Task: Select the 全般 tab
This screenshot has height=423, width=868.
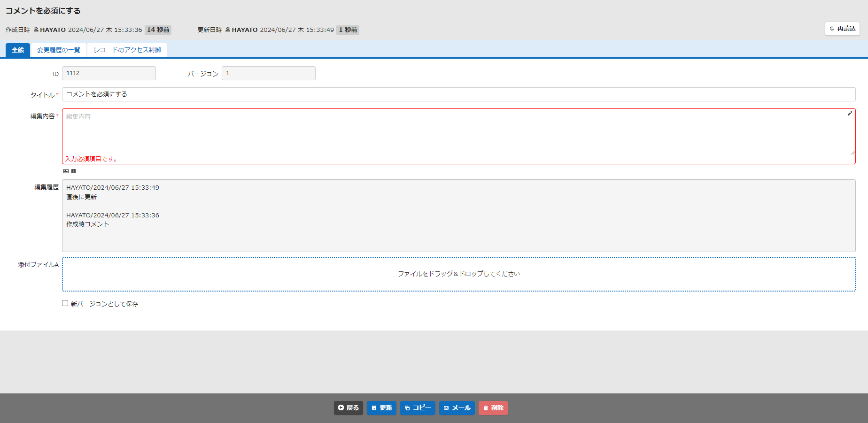Action: [x=18, y=50]
